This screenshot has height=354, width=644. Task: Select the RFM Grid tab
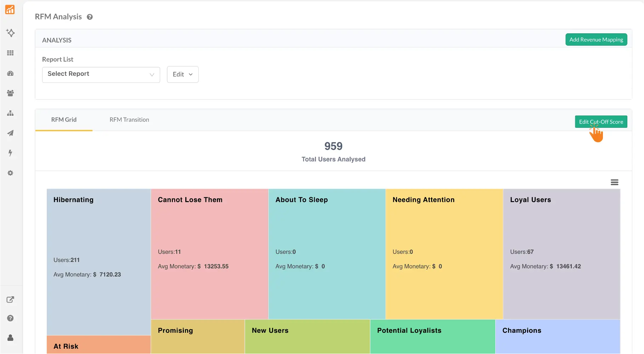(x=64, y=120)
